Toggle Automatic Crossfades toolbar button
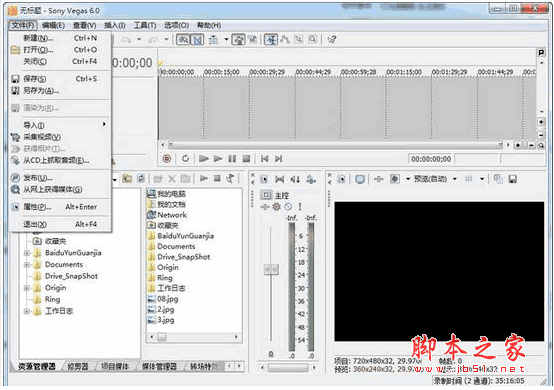The image size is (554, 390). [x=197, y=39]
